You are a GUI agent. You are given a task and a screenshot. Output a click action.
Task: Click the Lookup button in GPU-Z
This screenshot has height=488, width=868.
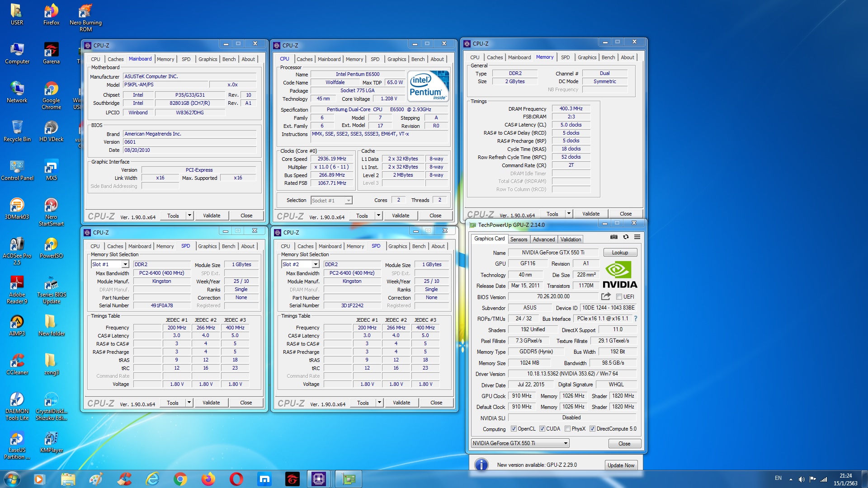(620, 253)
